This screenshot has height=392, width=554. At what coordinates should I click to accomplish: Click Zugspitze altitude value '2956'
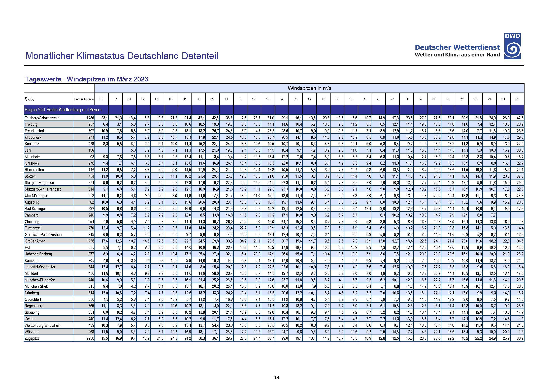pos(90,338)
